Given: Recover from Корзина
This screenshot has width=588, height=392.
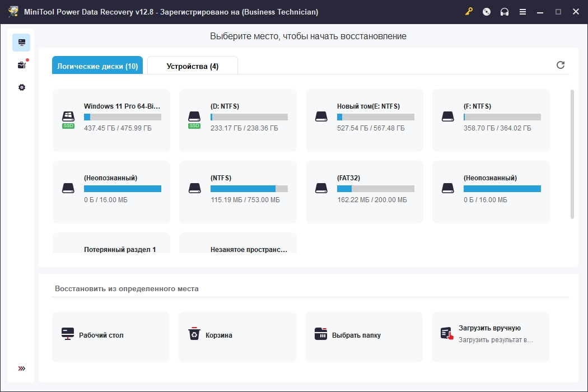Looking at the screenshot, I should pos(237,337).
